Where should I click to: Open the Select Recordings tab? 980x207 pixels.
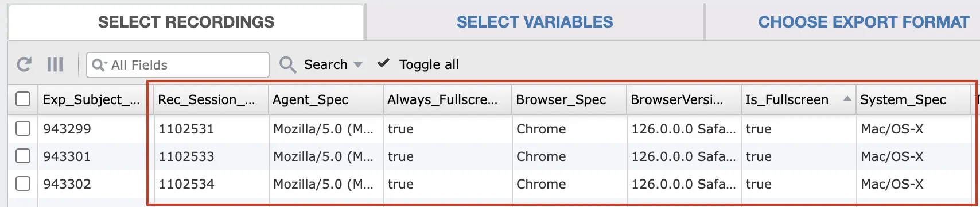point(186,22)
